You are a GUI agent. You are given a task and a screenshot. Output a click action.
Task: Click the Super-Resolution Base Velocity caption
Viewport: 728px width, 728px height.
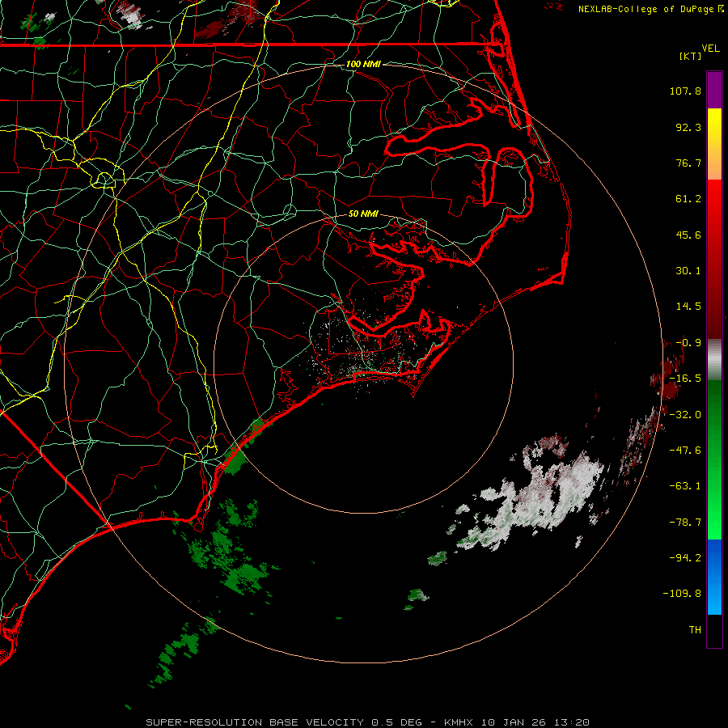(368, 722)
